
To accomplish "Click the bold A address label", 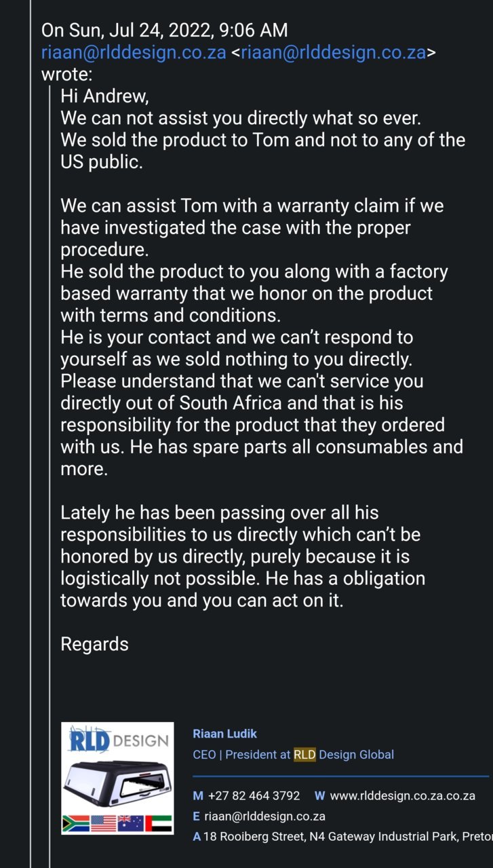I will click(x=197, y=837).
